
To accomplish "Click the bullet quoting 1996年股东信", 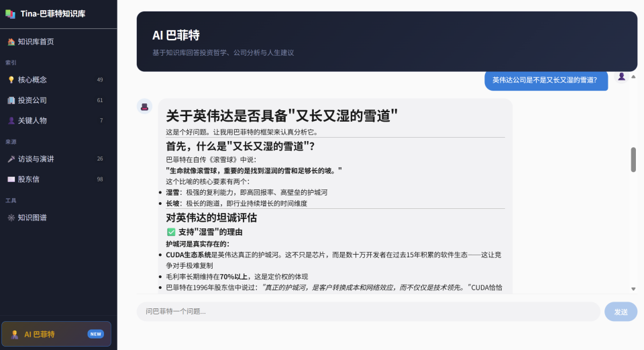I will pyautogui.click(x=334, y=288).
